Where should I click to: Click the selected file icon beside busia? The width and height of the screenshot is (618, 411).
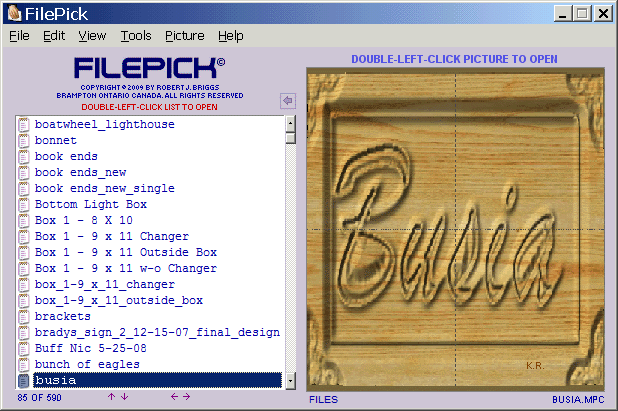pos(24,381)
